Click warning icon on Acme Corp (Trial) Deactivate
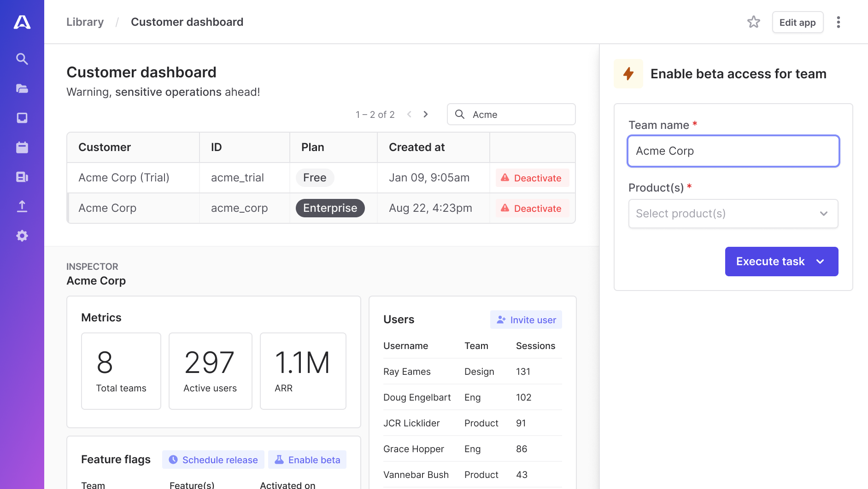868x489 pixels. coord(505,178)
